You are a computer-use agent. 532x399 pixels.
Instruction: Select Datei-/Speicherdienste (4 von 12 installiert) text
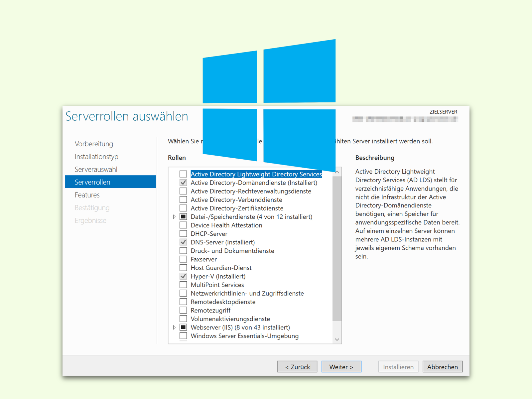251,216
